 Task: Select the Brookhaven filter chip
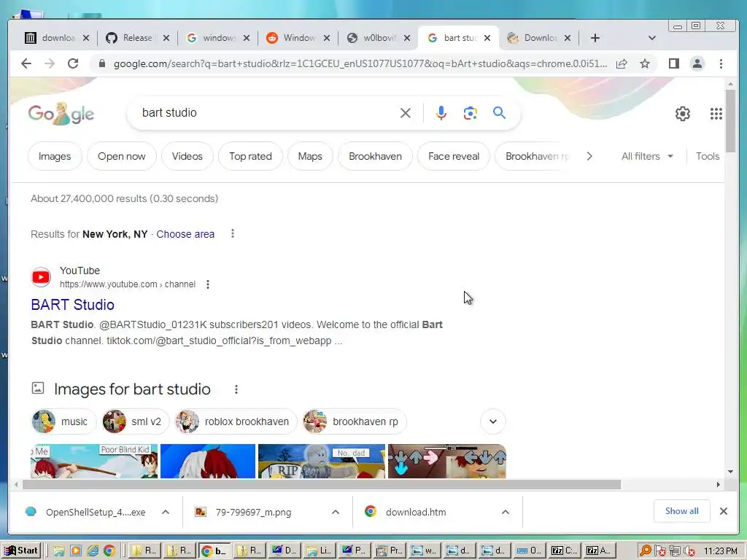click(x=376, y=156)
